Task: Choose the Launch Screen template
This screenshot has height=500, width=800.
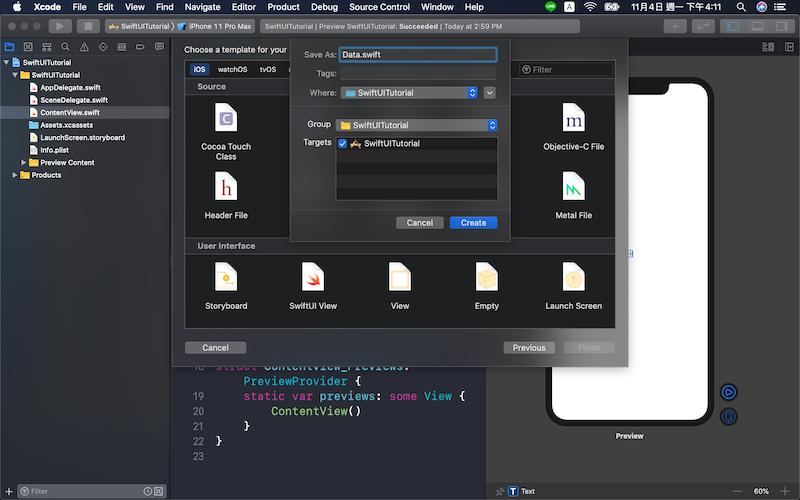Action: 573,286
